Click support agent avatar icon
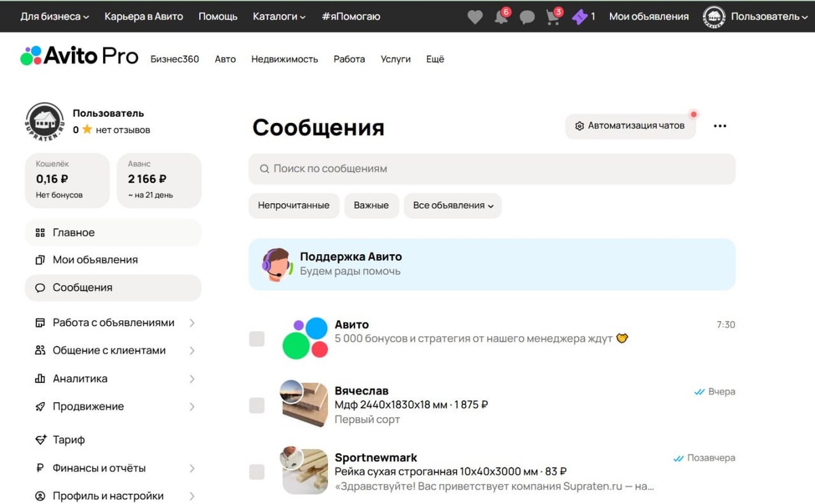Image resolution: width=815 pixels, height=504 pixels. point(277,264)
